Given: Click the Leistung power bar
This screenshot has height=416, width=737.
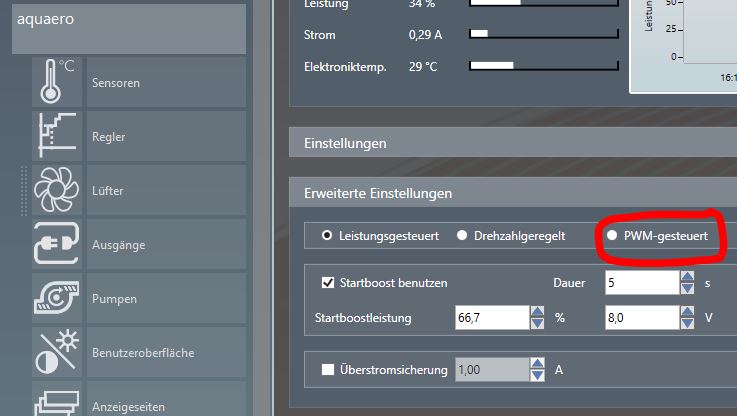Looking at the screenshot, I should pyautogui.click(x=544, y=3).
